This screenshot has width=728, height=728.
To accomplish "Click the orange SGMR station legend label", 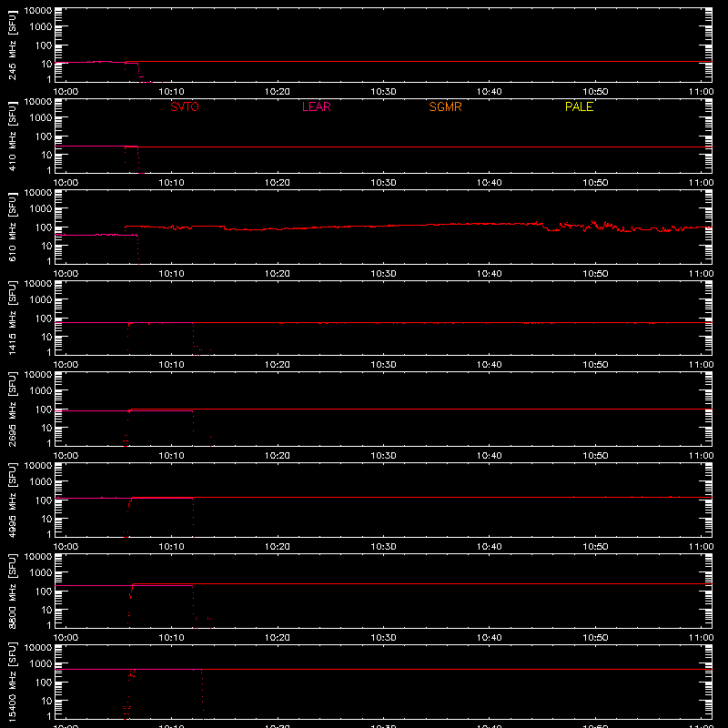I will [445, 106].
